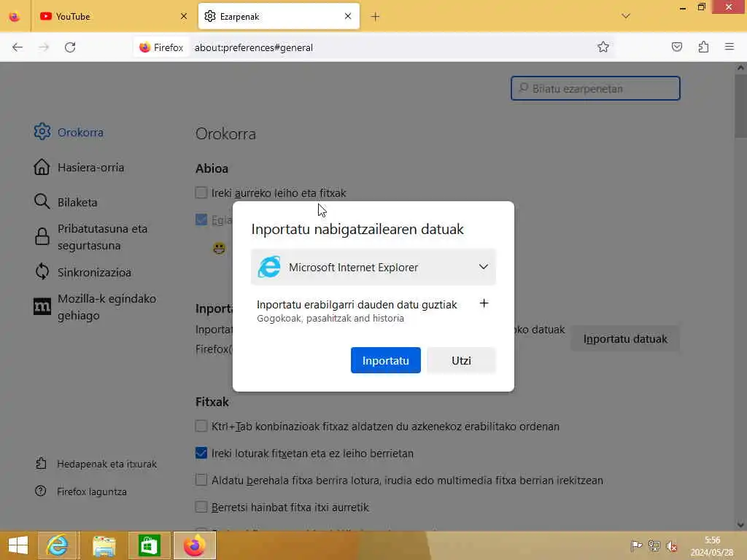The width and height of the screenshot is (747, 560).
Task: Select the Ezarpenak tab
Action: pos(279,17)
